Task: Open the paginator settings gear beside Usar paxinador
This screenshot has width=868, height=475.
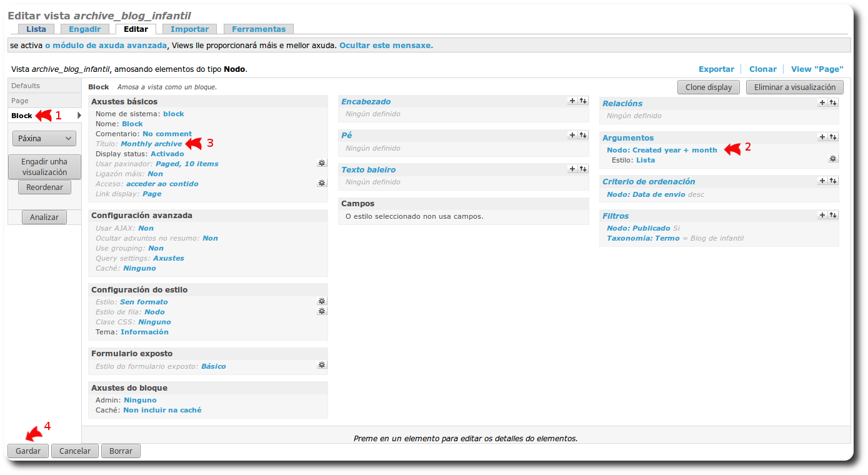Action: 322,162
